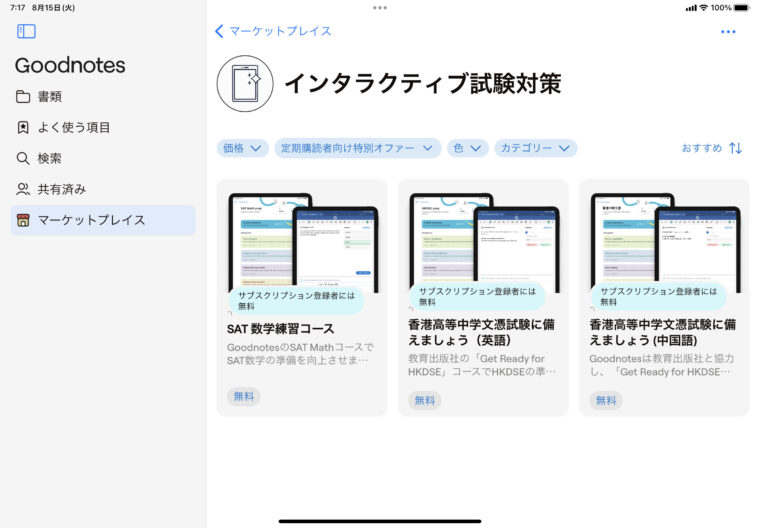The width and height of the screenshot is (760, 528).
Task: Expand the 価格 price filter
Action: [x=242, y=148]
